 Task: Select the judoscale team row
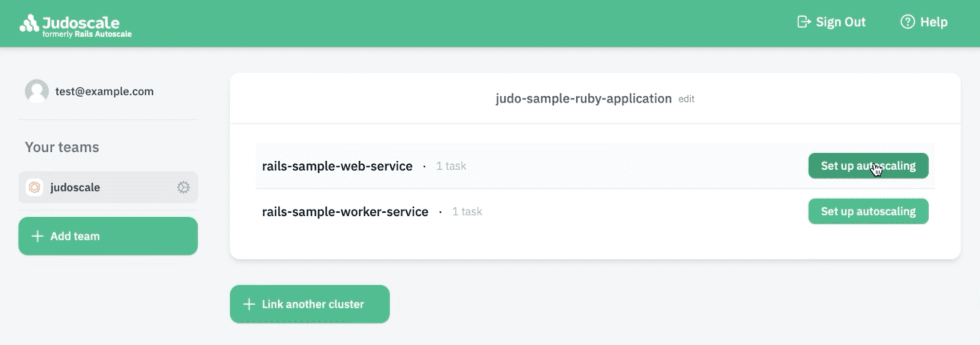click(x=108, y=187)
